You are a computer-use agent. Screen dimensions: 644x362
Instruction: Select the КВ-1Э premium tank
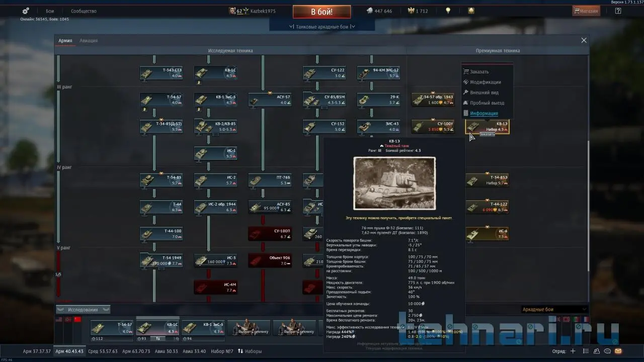487,126
